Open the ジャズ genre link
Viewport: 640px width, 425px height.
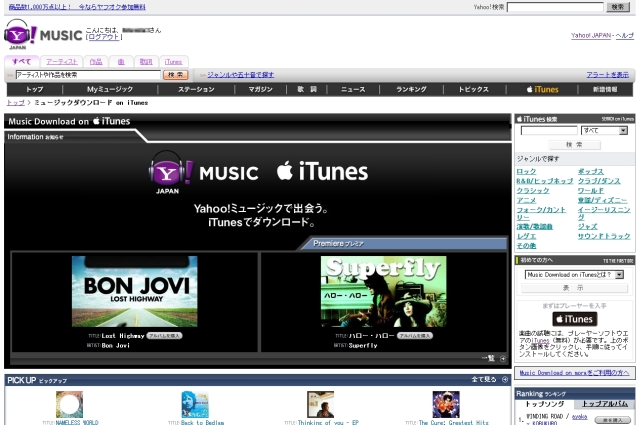point(587,226)
